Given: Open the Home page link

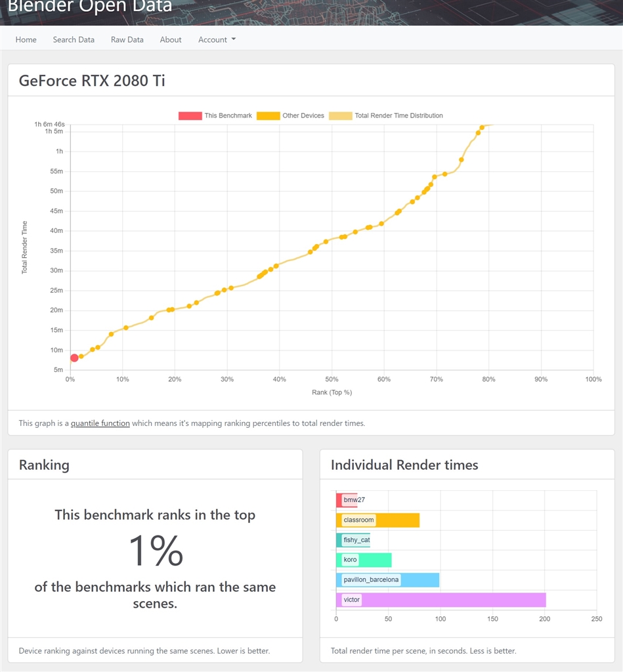Looking at the screenshot, I should 26,39.
